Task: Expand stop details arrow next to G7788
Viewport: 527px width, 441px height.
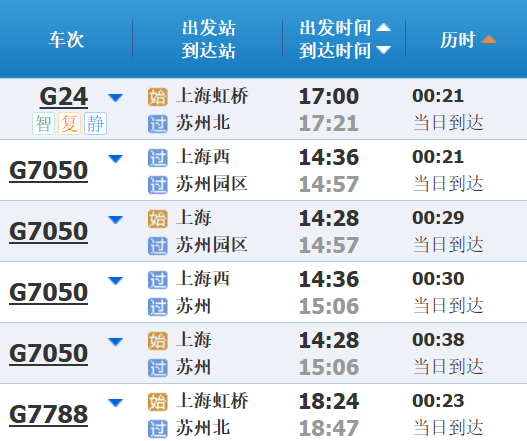Action: (115, 402)
